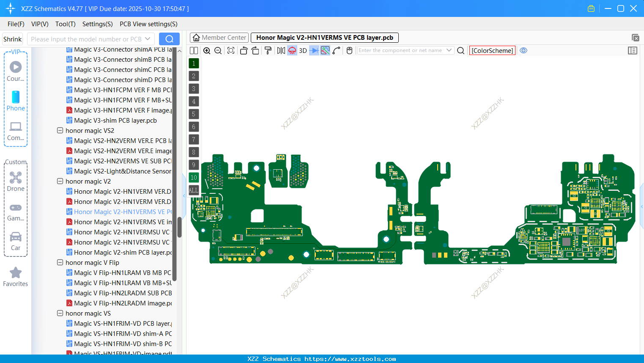
Task: Click the window restore icon near tab bar
Action: point(635,38)
